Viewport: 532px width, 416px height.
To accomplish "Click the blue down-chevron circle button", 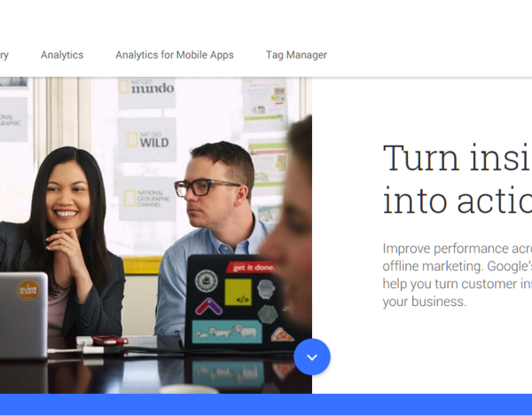I will coord(312,357).
